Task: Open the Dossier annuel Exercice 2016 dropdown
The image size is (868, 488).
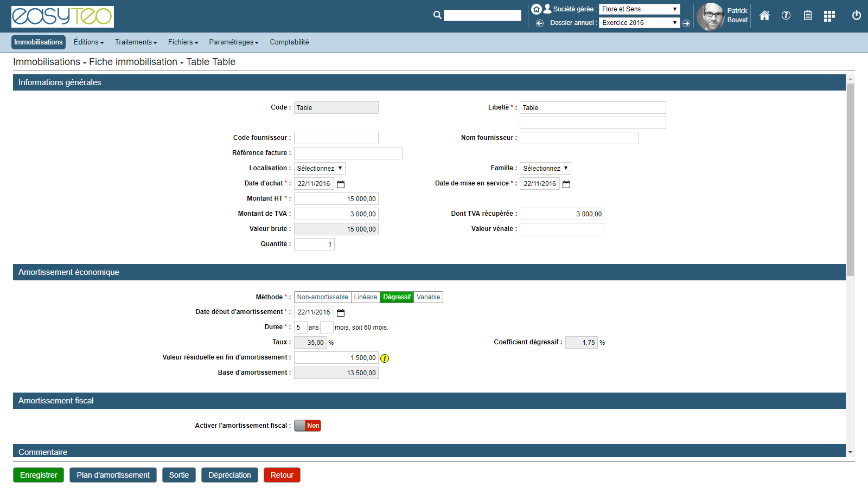Action: [639, 23]
